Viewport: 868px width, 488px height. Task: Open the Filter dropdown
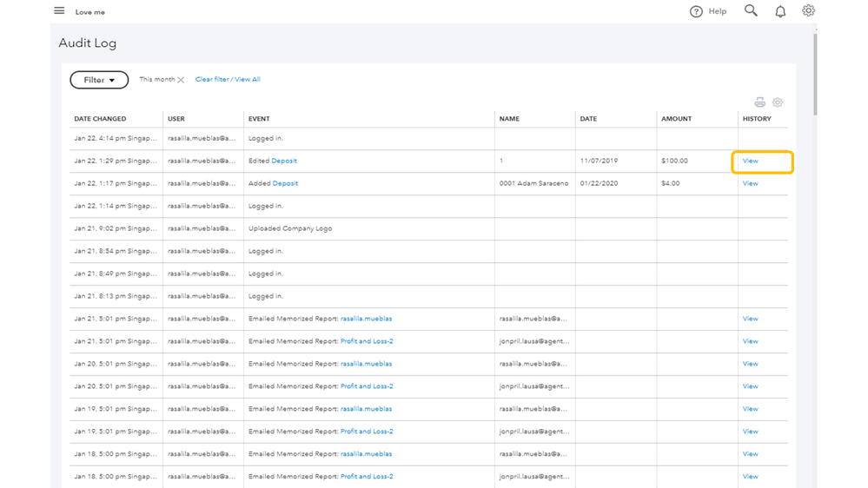tap(99, 80)
